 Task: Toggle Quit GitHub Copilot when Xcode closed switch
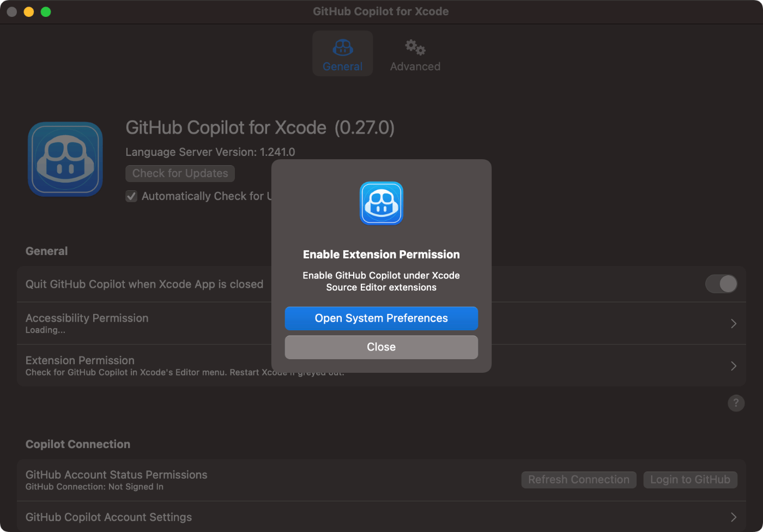coord(721,284)
